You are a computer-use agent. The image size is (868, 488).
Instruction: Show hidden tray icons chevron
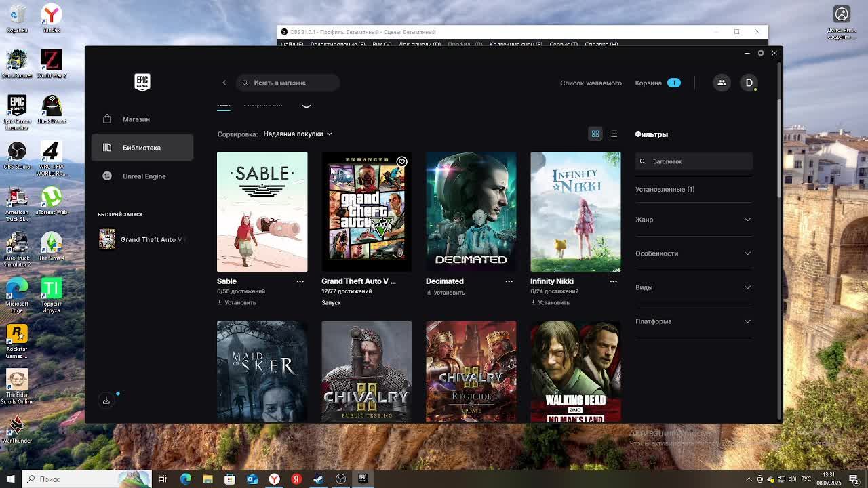tap(749, 479)
